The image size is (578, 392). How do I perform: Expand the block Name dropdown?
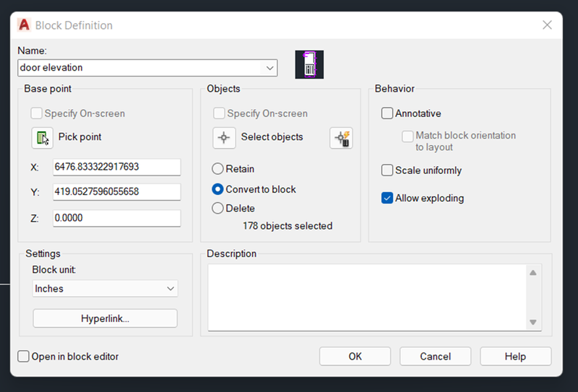(269, 68)
